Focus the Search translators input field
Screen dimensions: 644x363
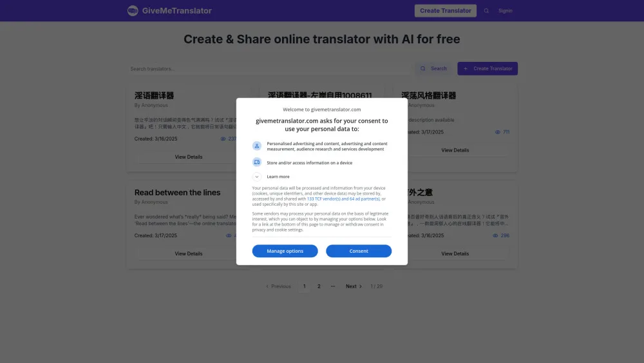click(x=269, y=68)
